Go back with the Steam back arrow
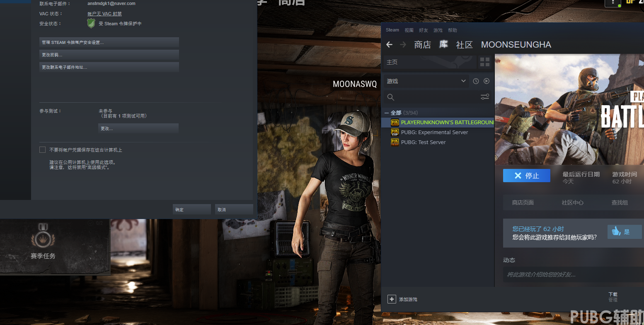This screenshot has width=644, height=325. (x=389, y=45)
